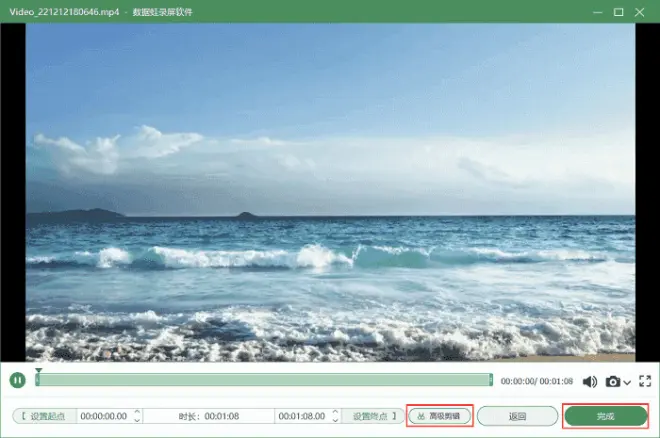660x438 pixels.
Task: Enter fullscreen mode using the expand icon
Action: (x=645, y=381)
